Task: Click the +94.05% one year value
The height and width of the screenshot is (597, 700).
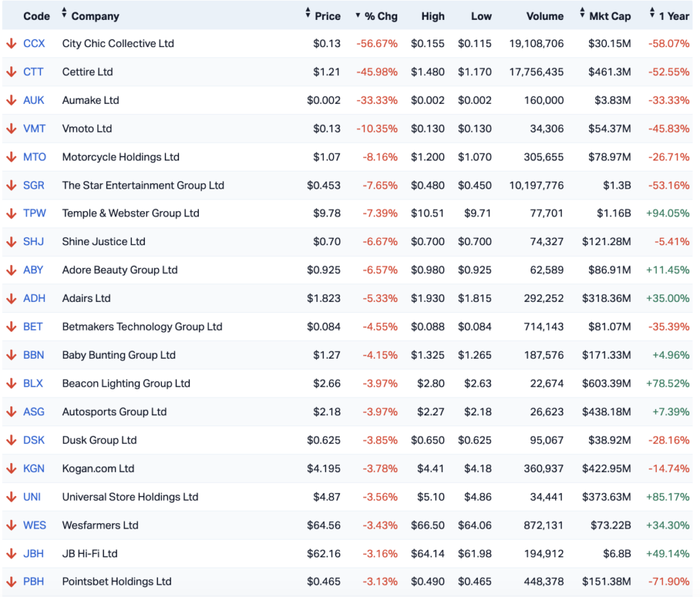Action: (x=667, y=213)
